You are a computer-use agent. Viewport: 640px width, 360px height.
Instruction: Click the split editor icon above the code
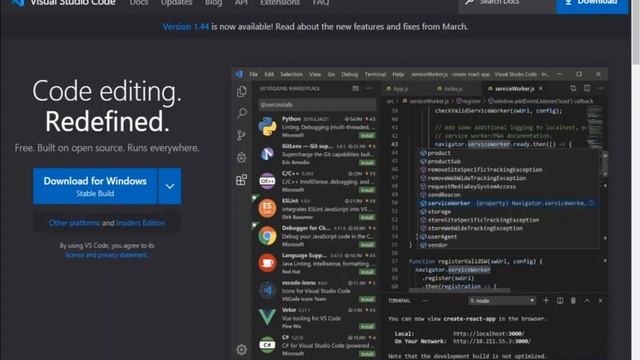click(587, 88)
